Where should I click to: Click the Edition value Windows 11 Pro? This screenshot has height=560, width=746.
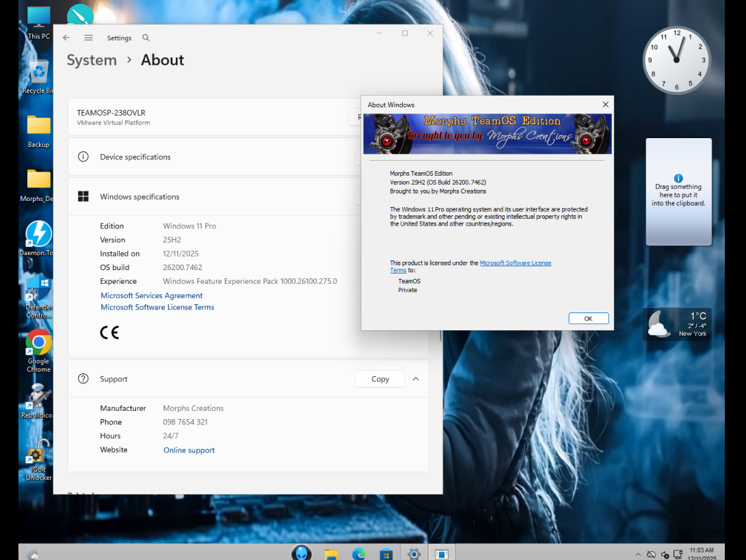coord(189,226)
